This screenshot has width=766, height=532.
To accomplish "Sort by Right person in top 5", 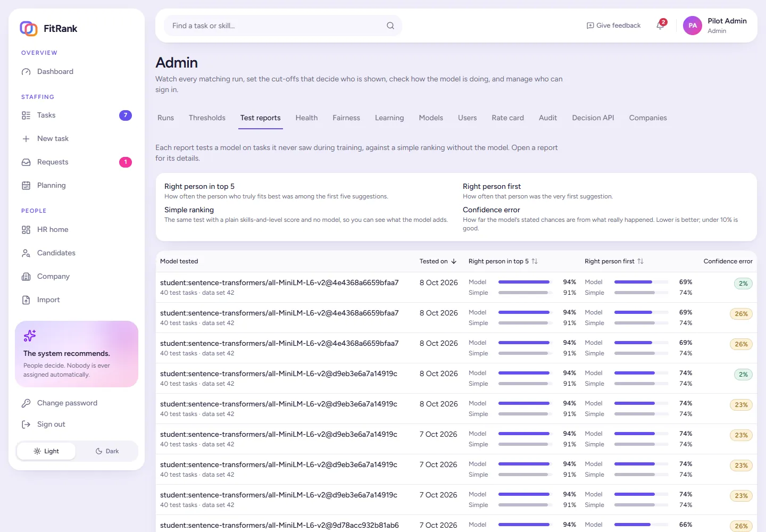I will pyautogui.click(x=503, y=261).
